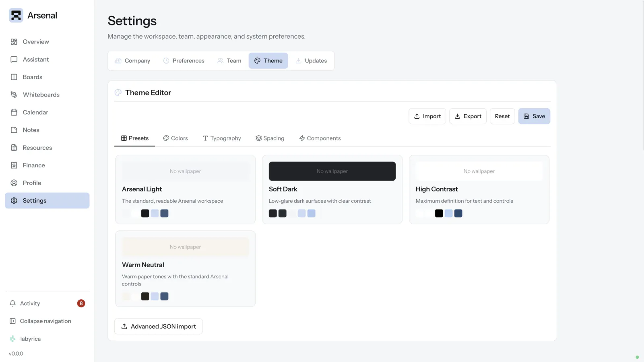The image size is (644, 362).
Task: Click the Theme Editor palette icon
Action: [118, 93]
